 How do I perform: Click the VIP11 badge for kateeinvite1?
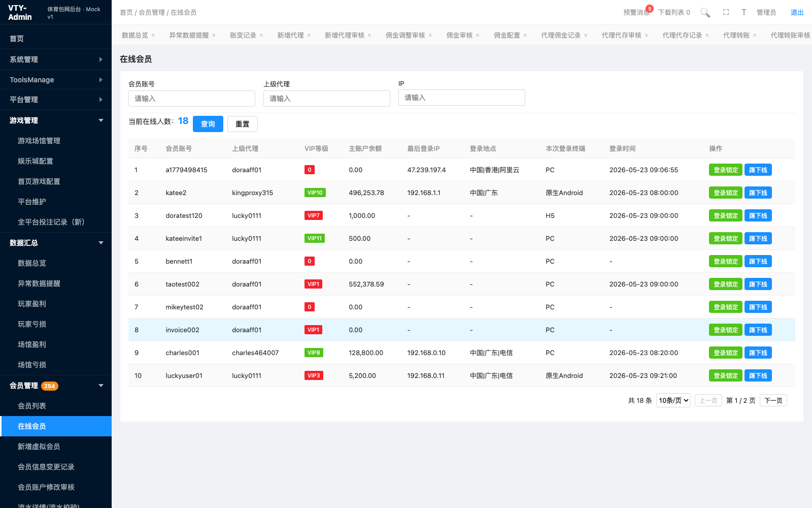[315, 238]
